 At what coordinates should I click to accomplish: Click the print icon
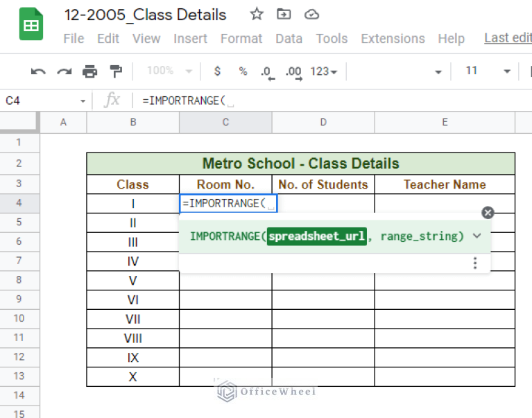coord(89,71)
